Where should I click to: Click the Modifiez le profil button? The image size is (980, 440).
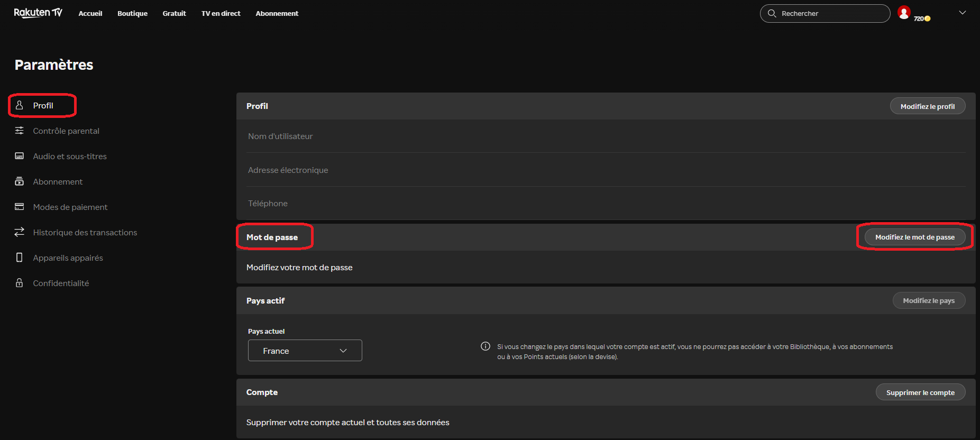coord(928,106)
